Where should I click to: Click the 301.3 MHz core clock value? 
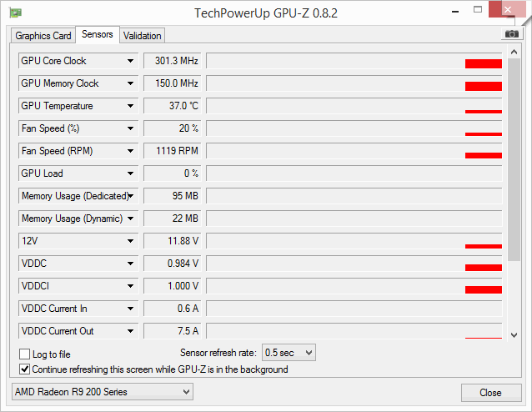click(x=173, y=61)
